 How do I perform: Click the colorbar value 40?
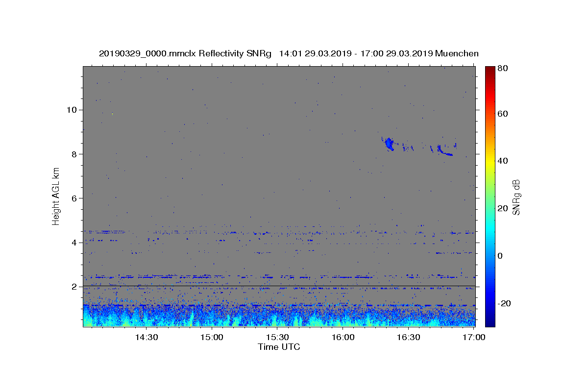pos(504,161)
